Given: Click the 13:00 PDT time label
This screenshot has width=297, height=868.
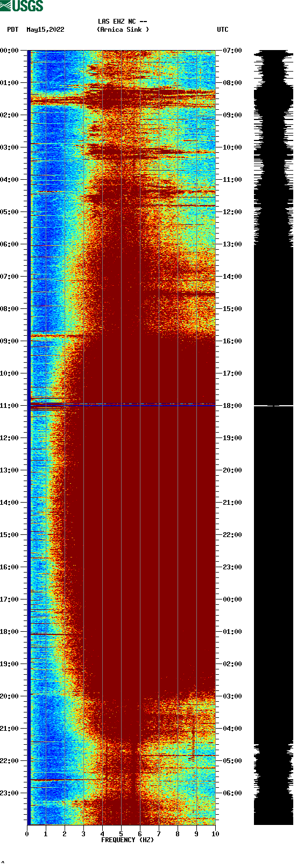Looking at the screenshot, I should click(10, 470).
